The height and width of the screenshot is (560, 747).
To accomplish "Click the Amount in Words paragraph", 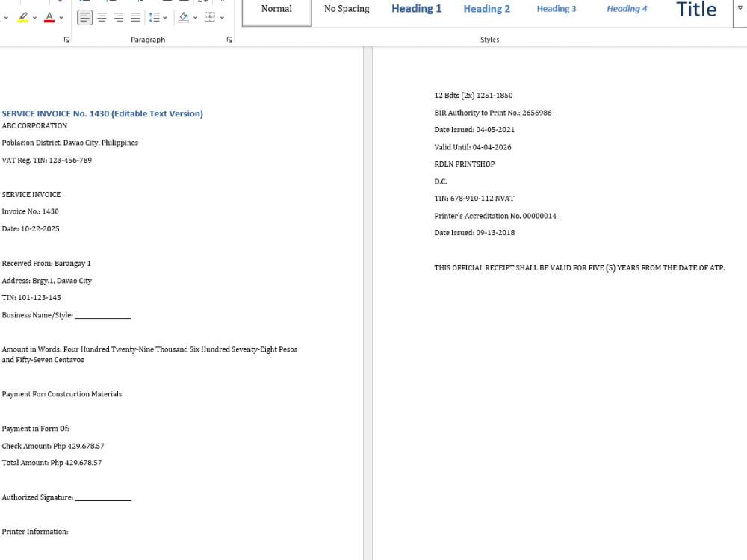I will (149, 355).
